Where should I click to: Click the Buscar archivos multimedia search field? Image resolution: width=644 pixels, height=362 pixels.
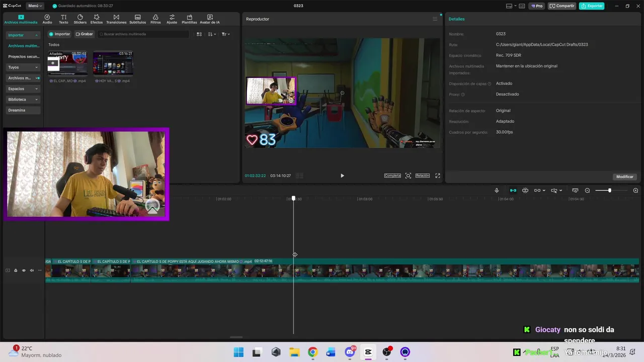(144, 34)
